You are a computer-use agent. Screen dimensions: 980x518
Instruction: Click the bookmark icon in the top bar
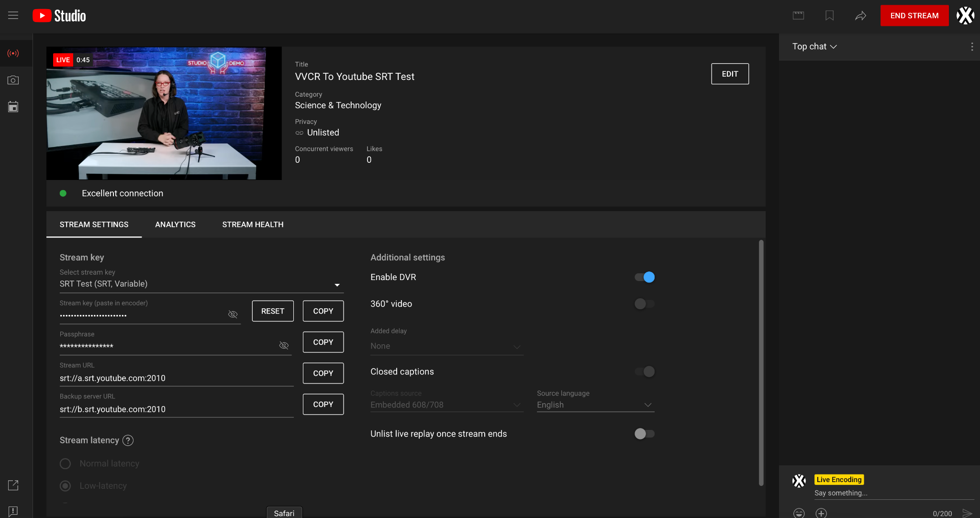click(829, 15)
